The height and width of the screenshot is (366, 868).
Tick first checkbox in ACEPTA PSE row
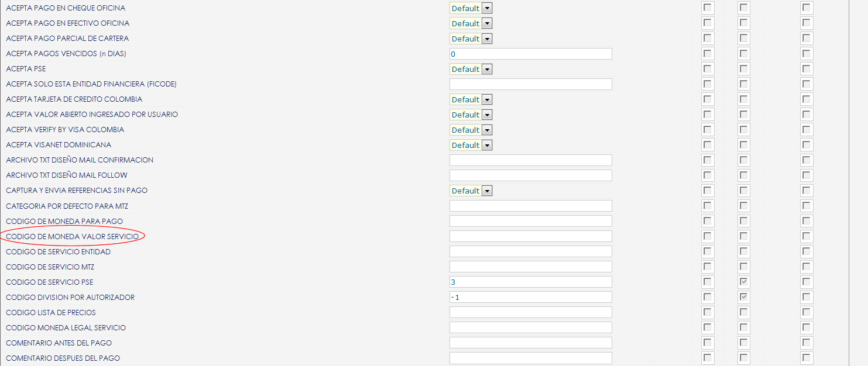(708, 69)
